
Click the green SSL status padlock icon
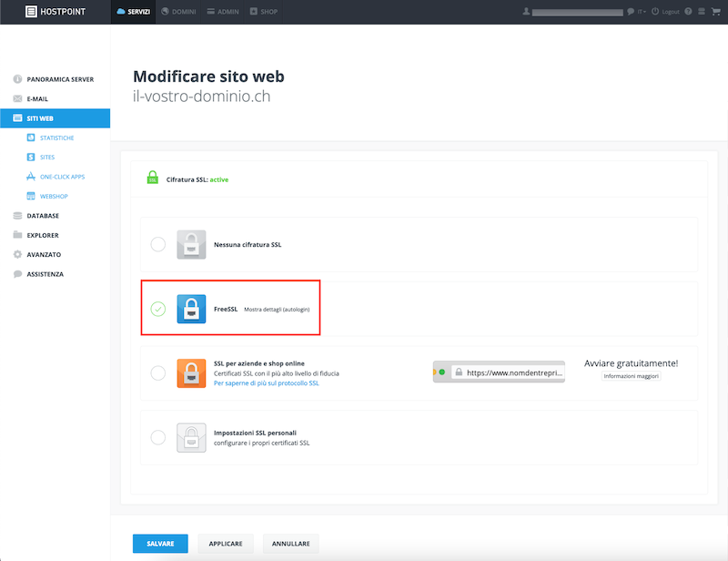click(152, 177)
